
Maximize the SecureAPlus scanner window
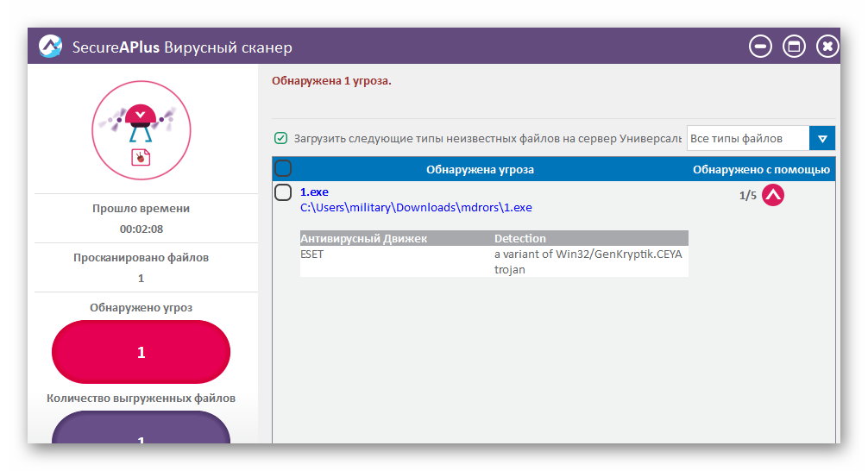click(794, 47)
